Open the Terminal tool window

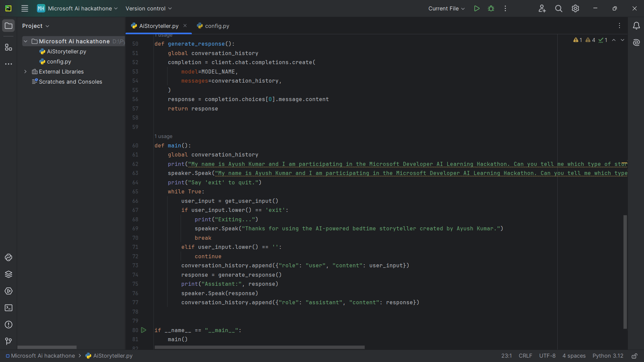8,308
